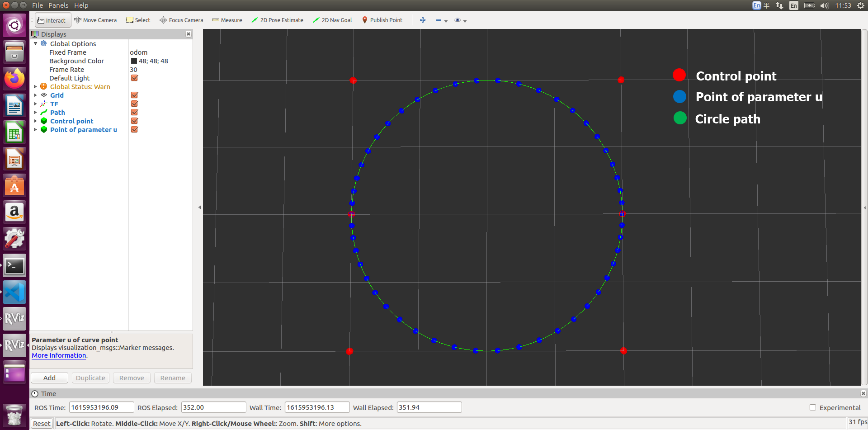This screenshot has width=868, height=430.
Task: Collapse left panel with arrow handle
Action: [199, 208]
